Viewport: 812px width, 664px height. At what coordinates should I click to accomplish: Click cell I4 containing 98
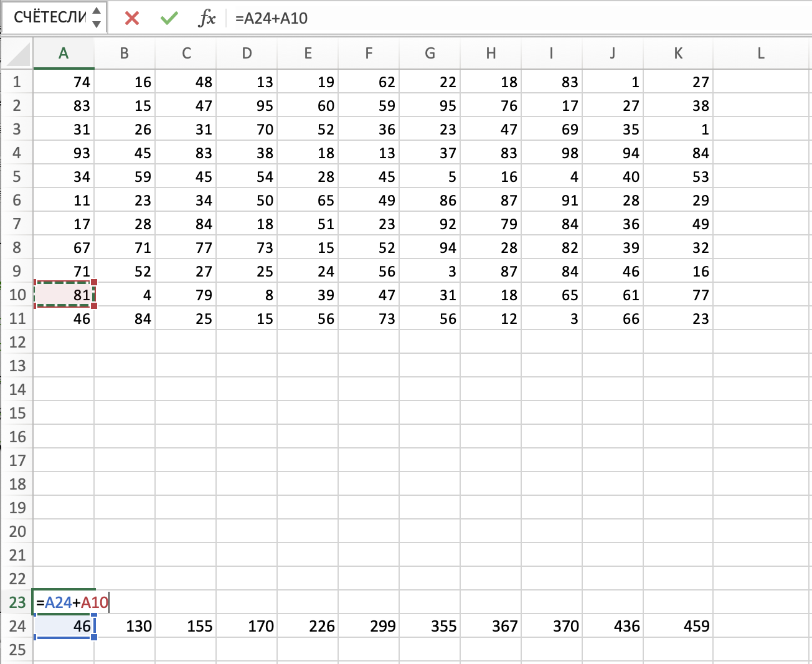552,153
